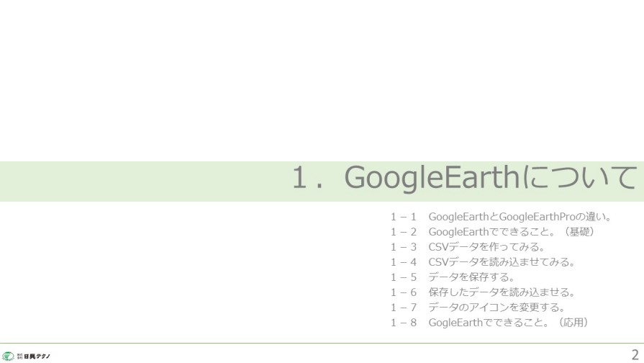644x363 pixels.
Task: Click the section number '1-1' label
Action: tap(404, 216)
